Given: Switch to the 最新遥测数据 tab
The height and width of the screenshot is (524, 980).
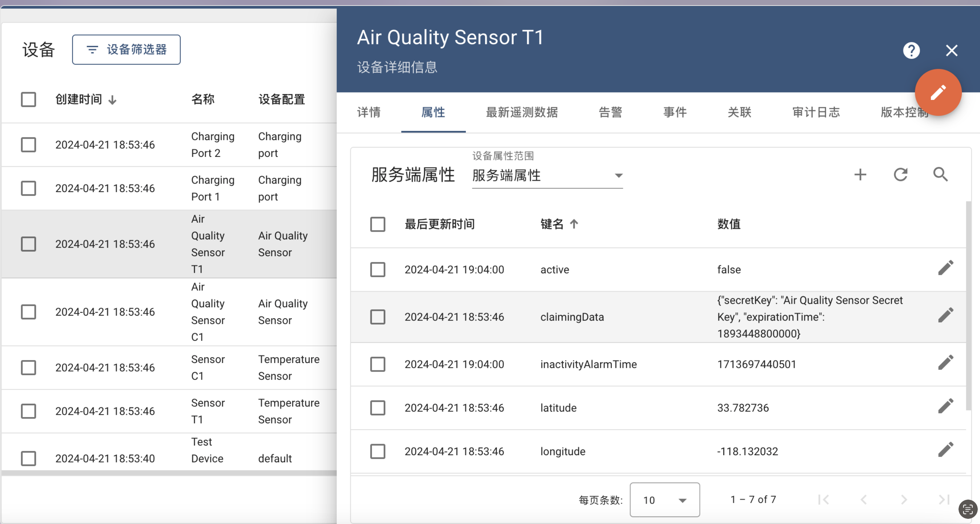Looking at the screenshot, I should tap(522, 112).
